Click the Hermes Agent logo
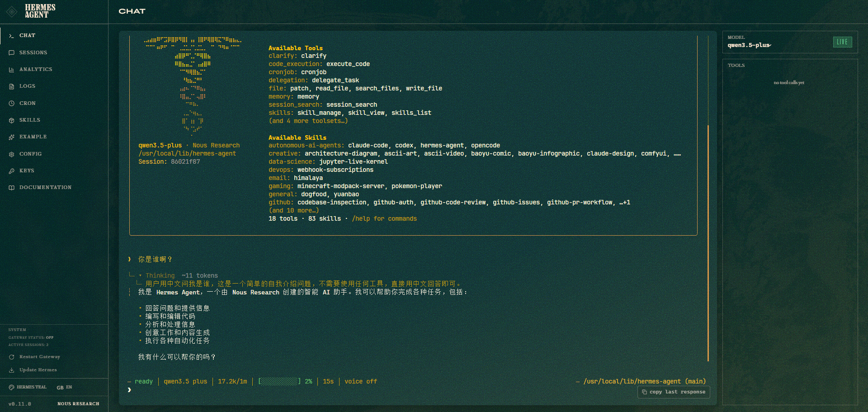This screenshot has height=412, width=868. pos(12,11)
